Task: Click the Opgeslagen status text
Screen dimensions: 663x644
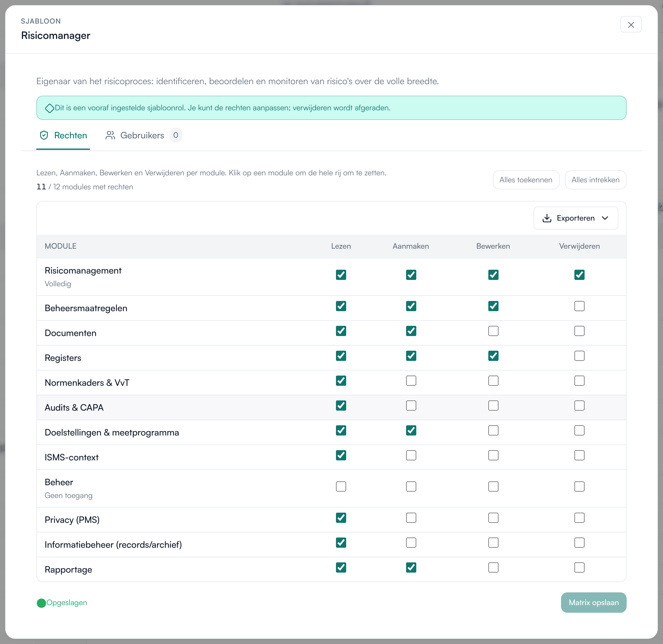Action: [x=67, y=603]
